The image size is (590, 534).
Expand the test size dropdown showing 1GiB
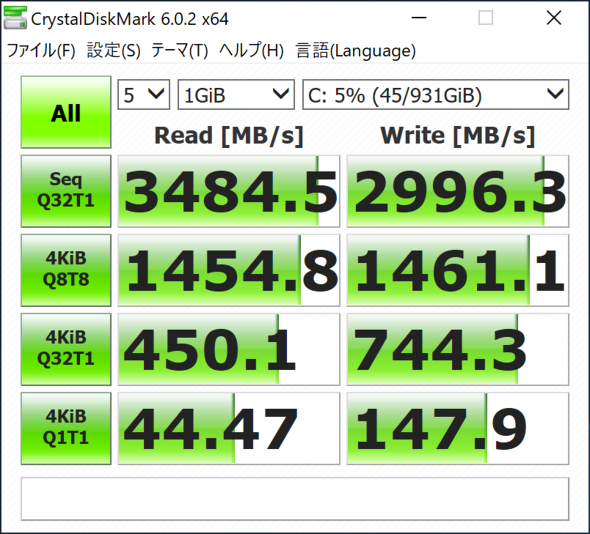236,94
